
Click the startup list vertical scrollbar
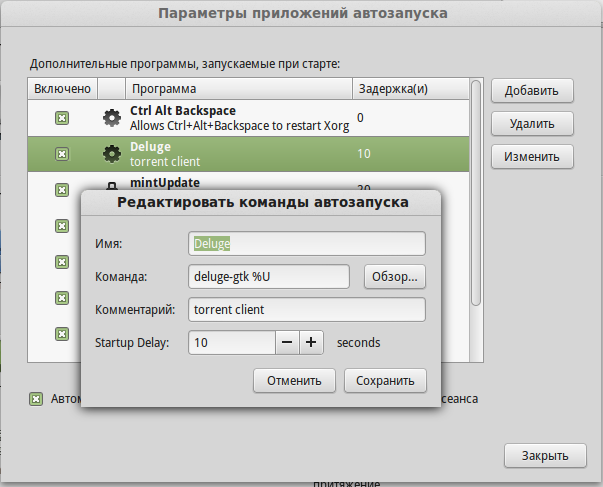tap(476, 193)
